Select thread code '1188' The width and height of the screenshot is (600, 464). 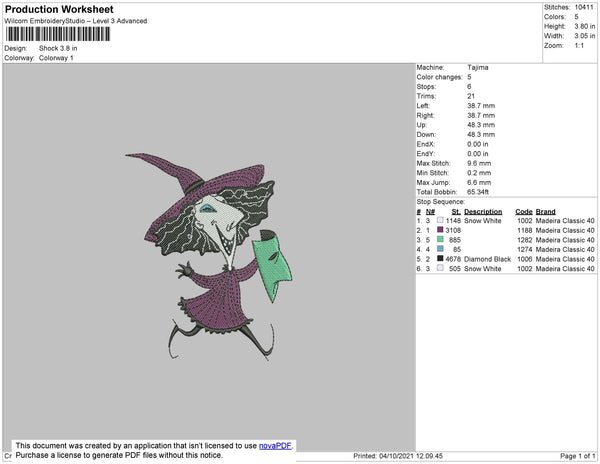[525, 230]
